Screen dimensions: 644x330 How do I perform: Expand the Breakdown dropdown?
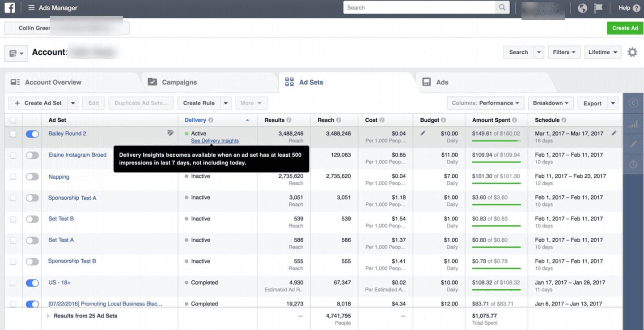pos(550,103)
